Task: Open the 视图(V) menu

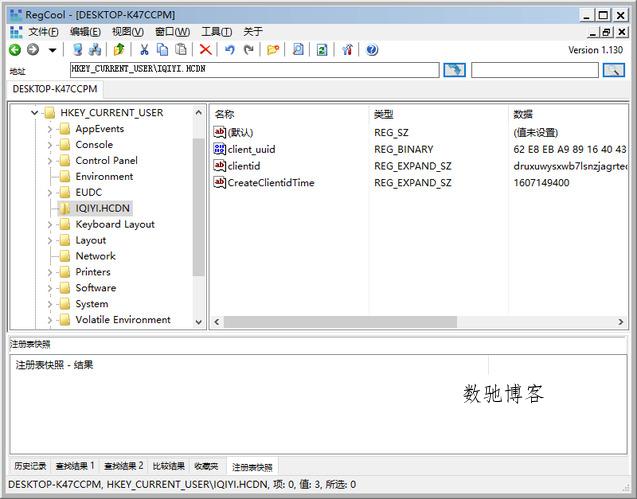Action: [x=128, y=32]
